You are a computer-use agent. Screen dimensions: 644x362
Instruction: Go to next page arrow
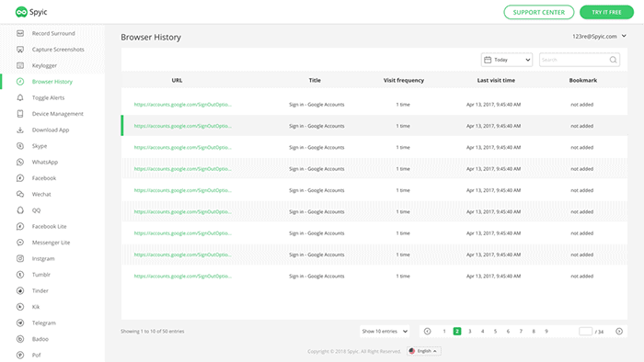[x=619, y=332]
